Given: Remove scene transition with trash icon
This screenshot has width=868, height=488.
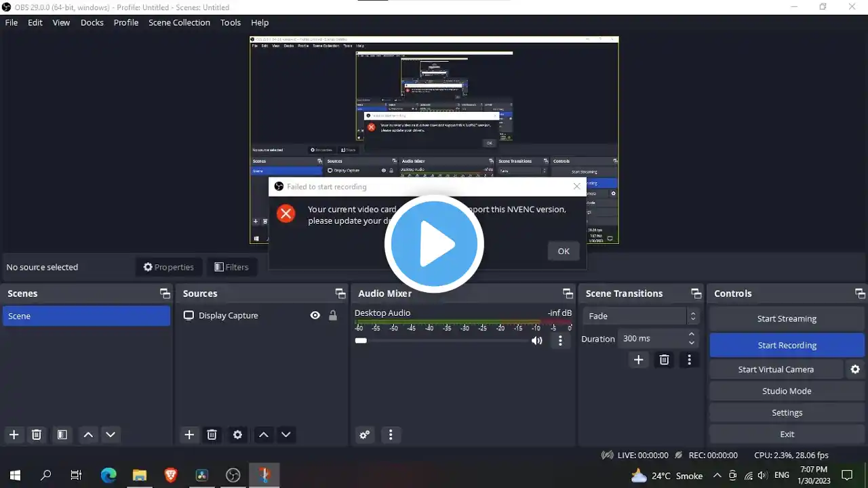Looking at the screenshot, I should point(664,360).
